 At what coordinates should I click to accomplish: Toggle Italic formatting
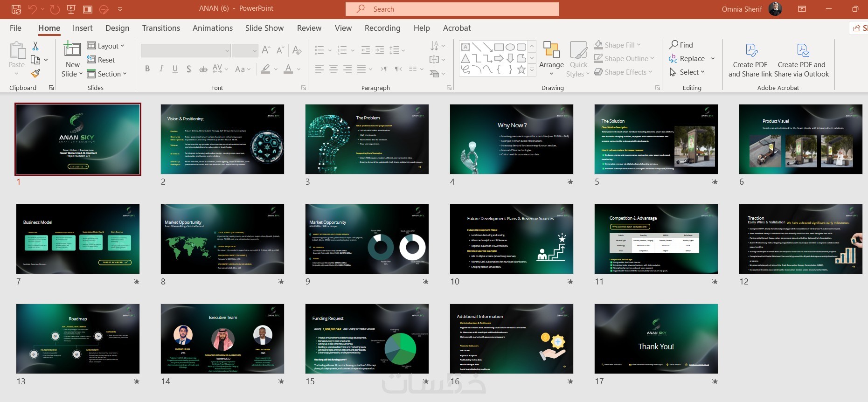click(x=161, y=69)
